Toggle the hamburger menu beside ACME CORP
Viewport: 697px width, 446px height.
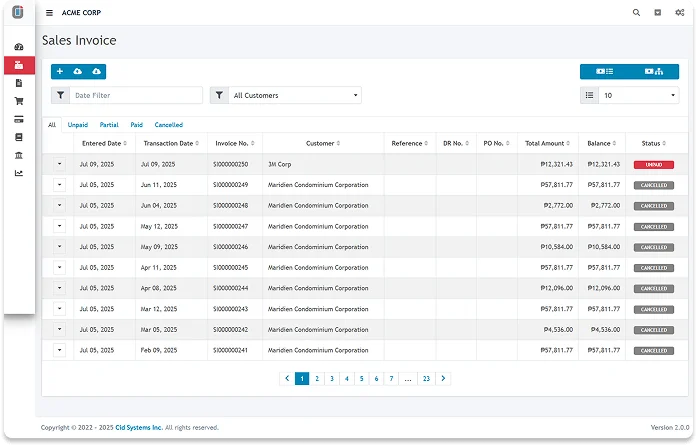point(49,13)
